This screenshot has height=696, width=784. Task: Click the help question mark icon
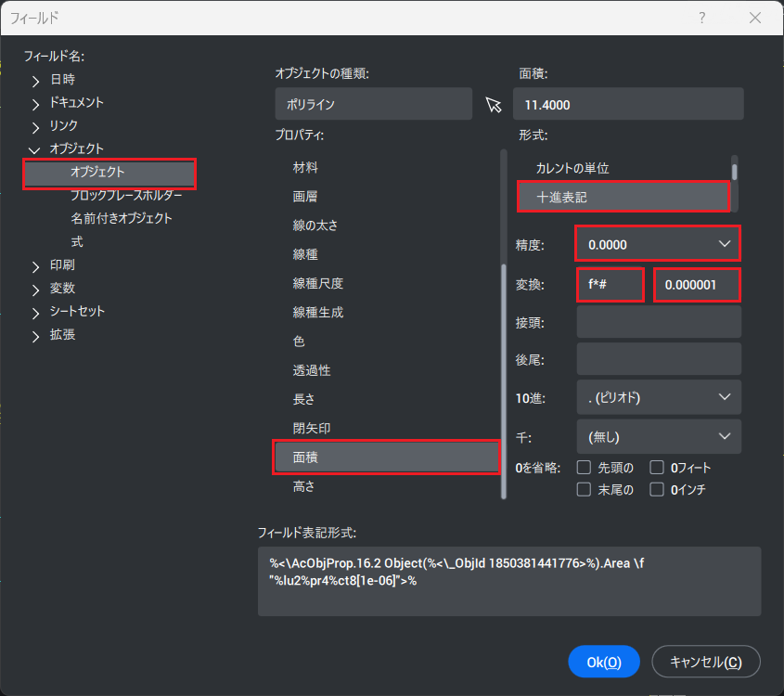[701, 18]
